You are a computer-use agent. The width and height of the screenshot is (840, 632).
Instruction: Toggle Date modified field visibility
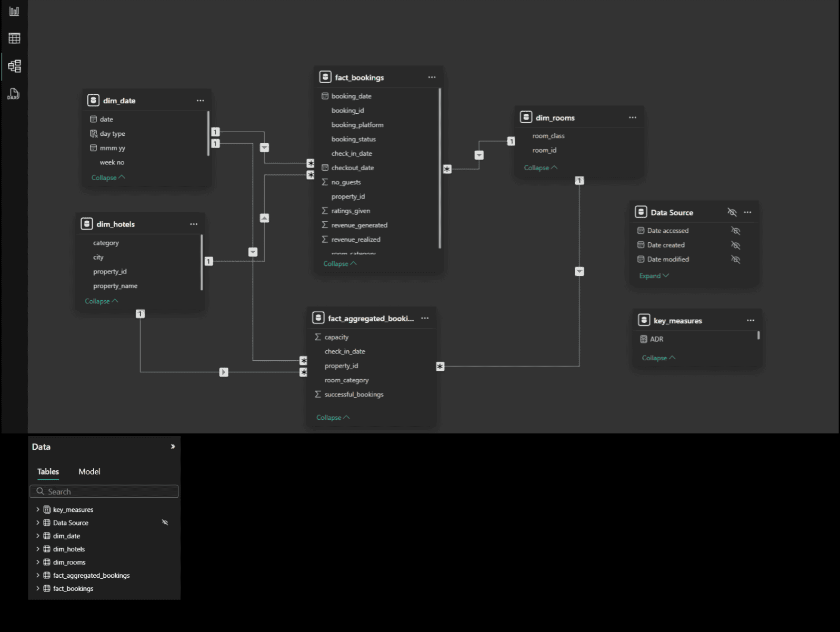click(x=735, y=260)
